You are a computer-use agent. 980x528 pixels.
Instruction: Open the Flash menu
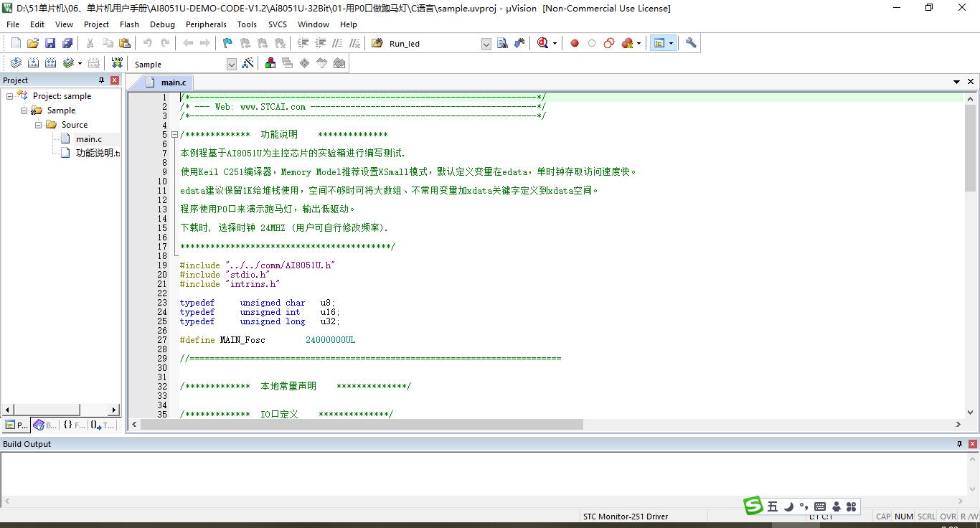tap(129, 24)
